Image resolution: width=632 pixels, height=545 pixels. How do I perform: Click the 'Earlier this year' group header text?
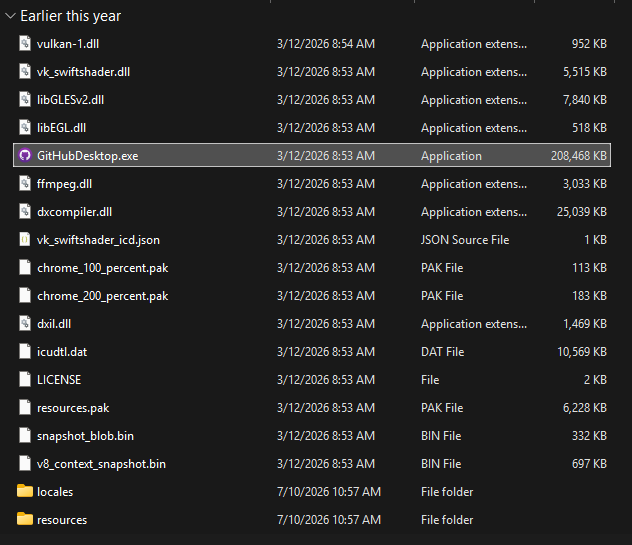[x=71, y=16]
